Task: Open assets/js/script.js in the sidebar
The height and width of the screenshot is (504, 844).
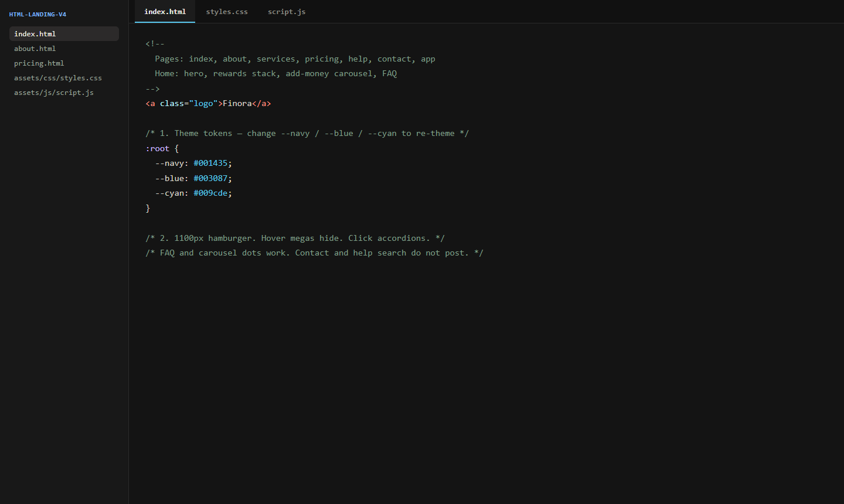Action: pyautogui.click(x=64, y=93)
